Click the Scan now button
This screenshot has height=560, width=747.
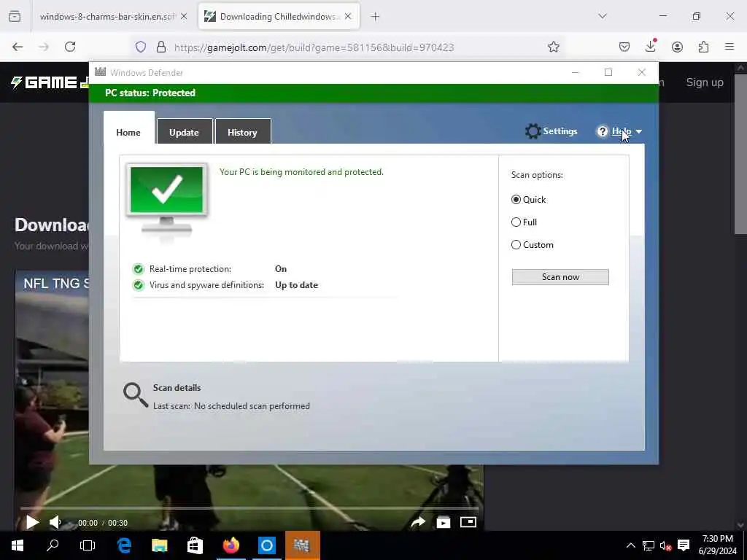tap(560, 277)
